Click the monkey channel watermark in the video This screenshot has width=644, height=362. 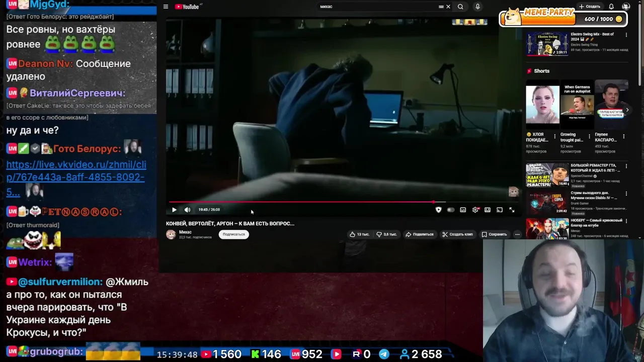pos(513,192)
